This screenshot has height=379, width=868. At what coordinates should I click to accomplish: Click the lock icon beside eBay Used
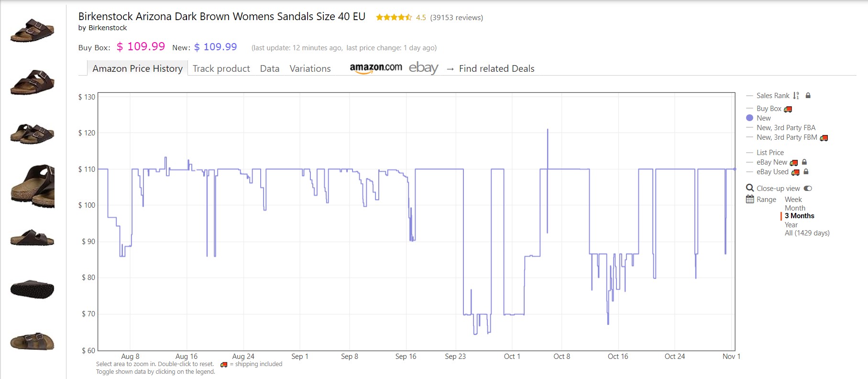[x=806, y=171]
